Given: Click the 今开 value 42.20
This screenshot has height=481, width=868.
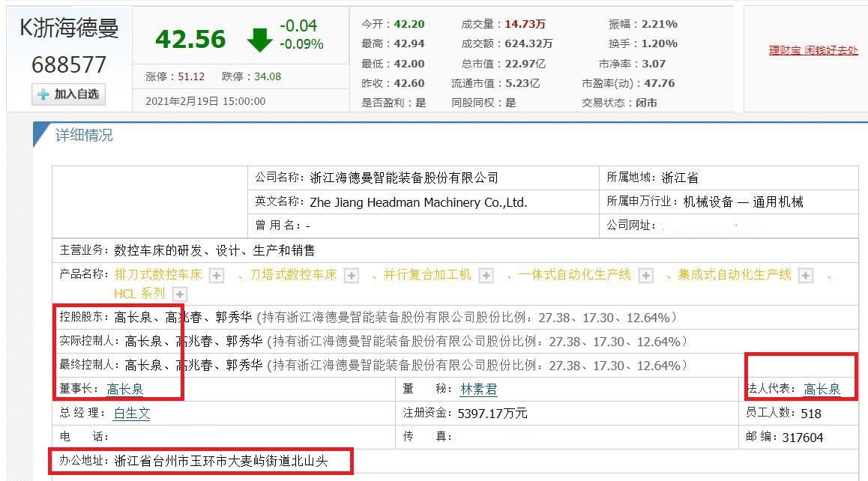Looking at the screenshot, I should 409,24.
